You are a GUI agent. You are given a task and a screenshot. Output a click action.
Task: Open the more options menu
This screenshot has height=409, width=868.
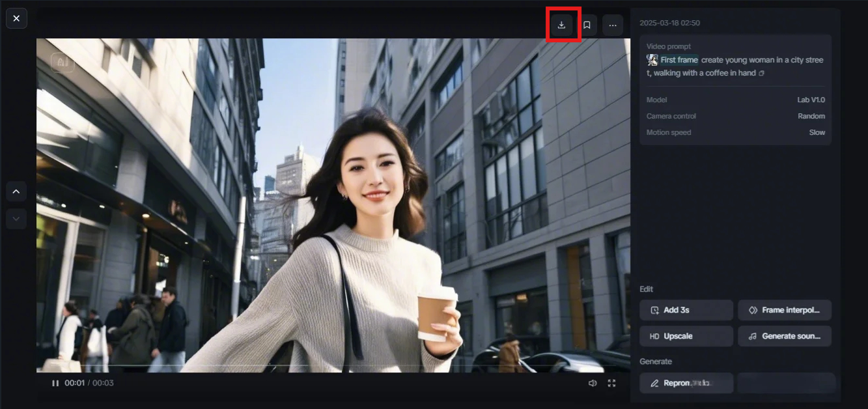611,25
